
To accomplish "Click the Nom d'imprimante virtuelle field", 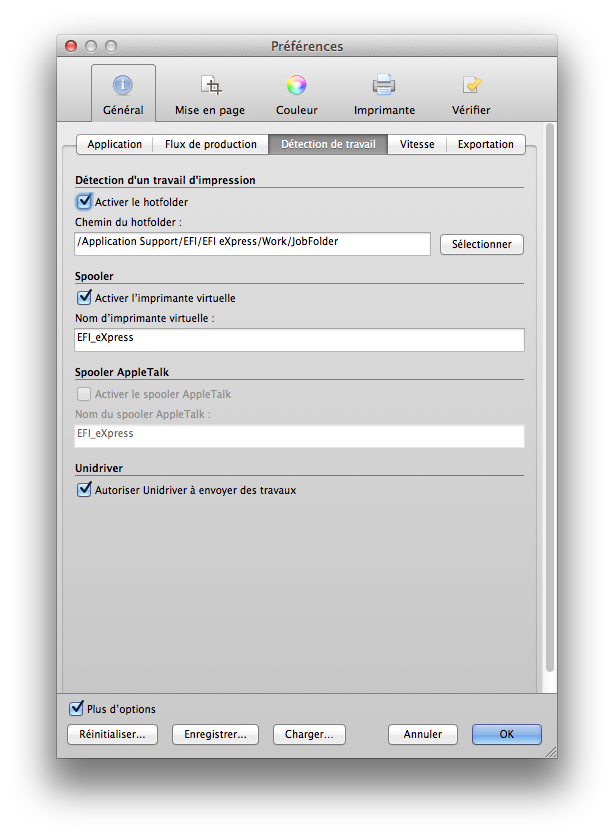I will (300, 339).
